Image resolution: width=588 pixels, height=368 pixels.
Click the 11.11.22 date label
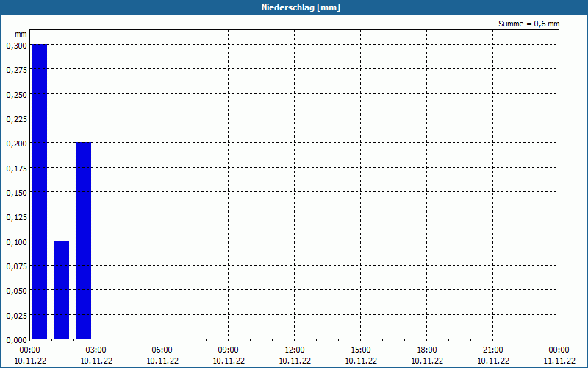[559, 361]
